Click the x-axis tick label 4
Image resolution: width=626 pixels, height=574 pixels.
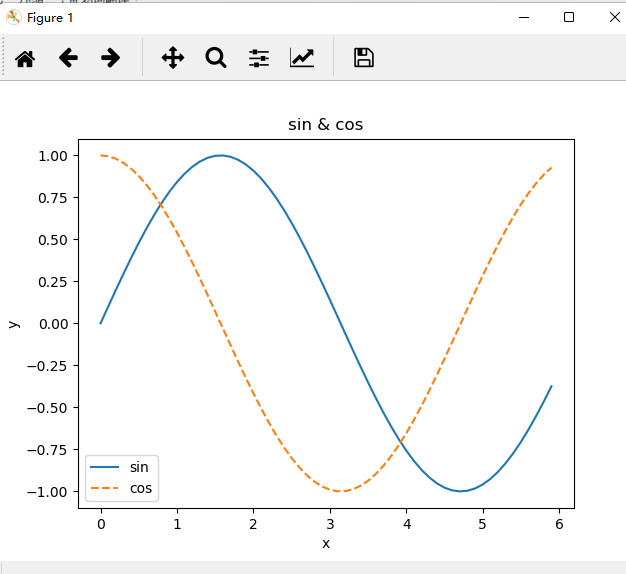coord(407,524)
